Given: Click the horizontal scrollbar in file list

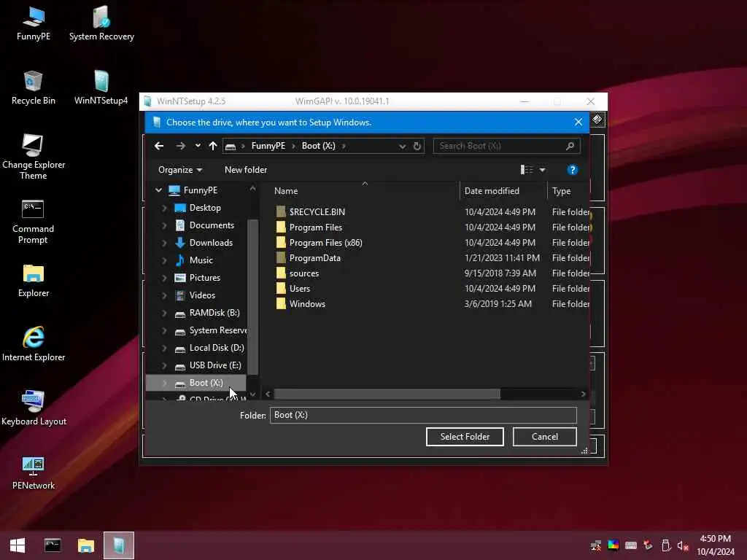Looking at the screenshot, I should (387, 394).
